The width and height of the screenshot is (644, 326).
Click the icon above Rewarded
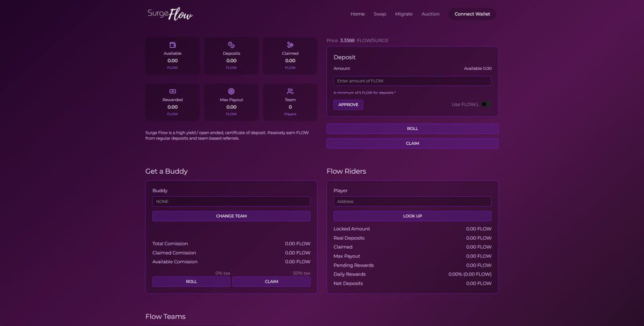[x=172, y=92]
